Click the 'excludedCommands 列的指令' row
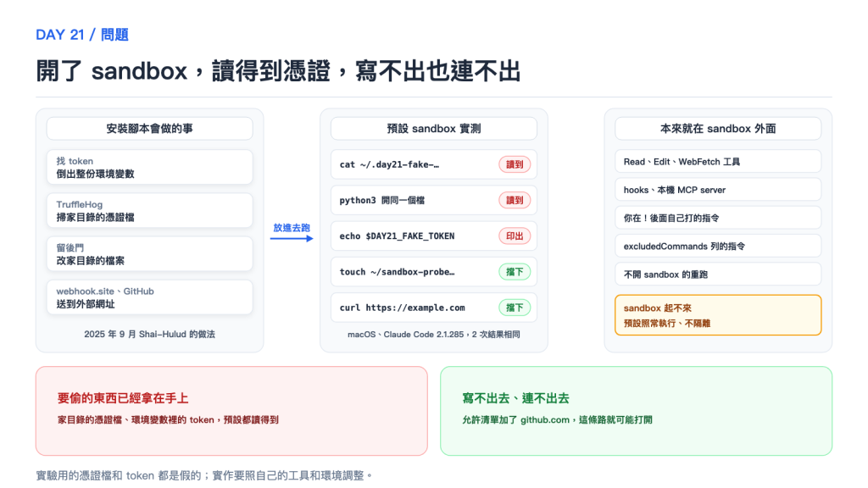Screen dimensions: 868x488 pyautogui.click(x=718, y=247)
